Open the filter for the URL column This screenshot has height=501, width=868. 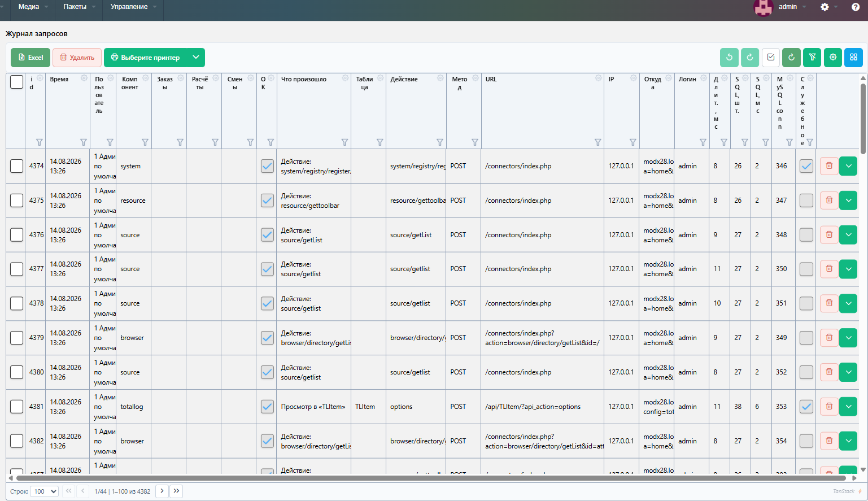pyautogui.click(x=598, y=142)
